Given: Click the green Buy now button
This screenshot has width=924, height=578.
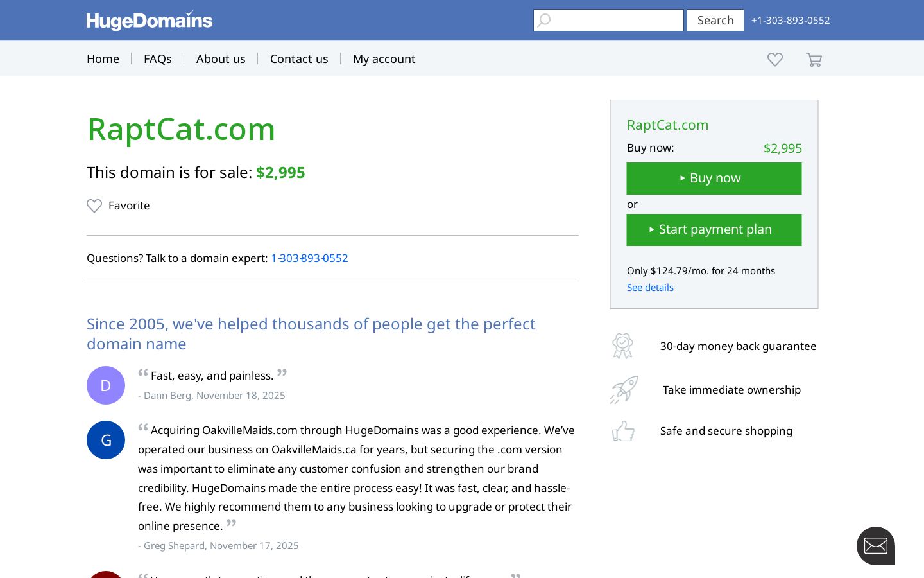Looking at the screenshot, I should click(x=714, y=179).
